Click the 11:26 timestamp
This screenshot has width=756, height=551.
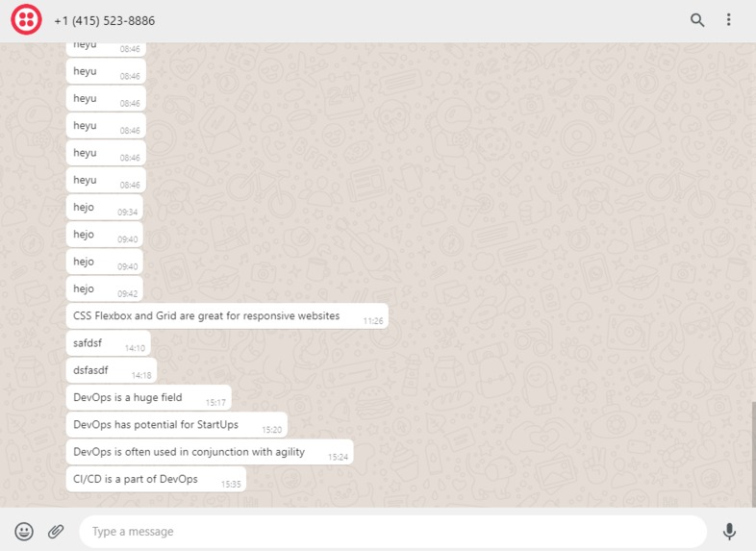pyautogui.click(x=373, y=321)
